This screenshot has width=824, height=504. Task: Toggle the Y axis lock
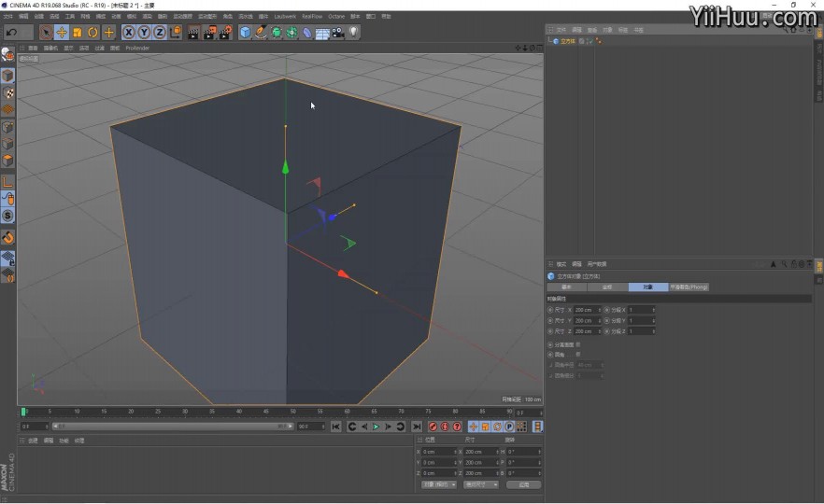click(144, 33)
